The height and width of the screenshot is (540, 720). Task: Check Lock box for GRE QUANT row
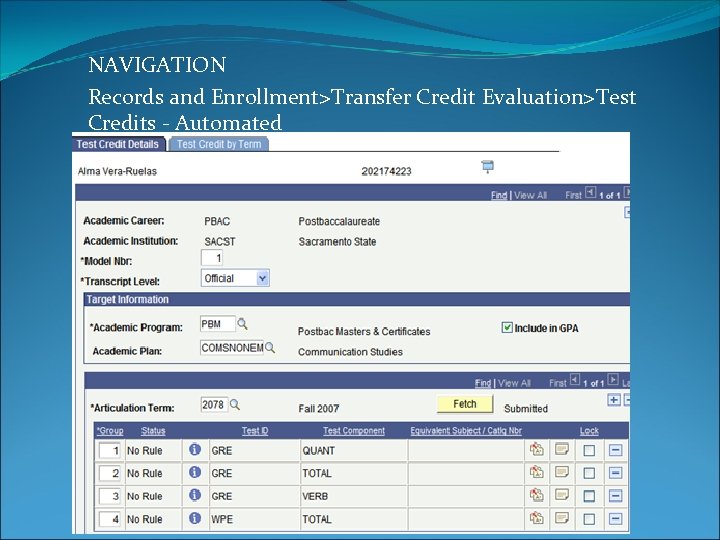(x=589, y=450)
